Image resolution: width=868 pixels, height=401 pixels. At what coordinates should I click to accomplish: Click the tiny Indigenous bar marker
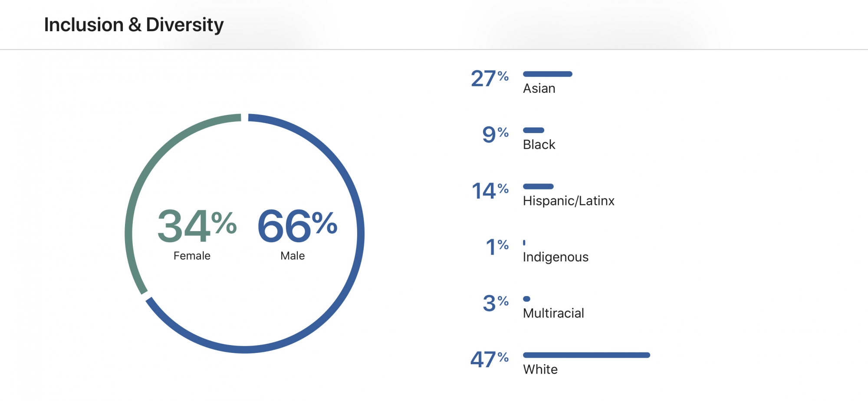click(x=524, y=243)
